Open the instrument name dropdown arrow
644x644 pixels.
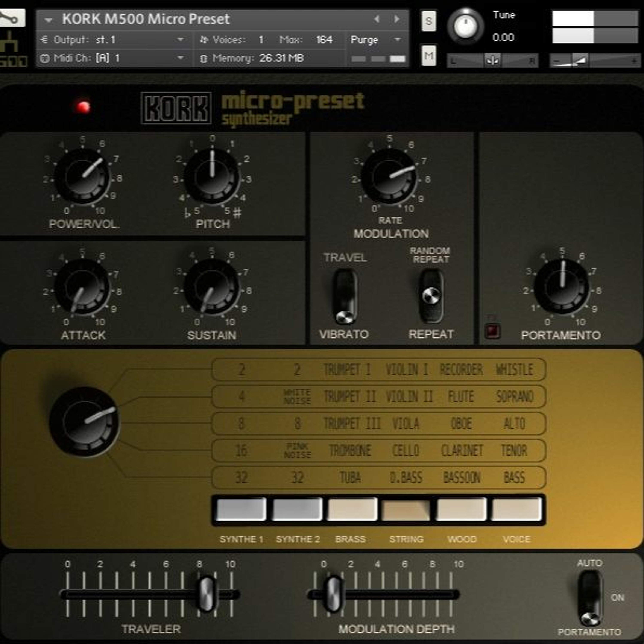click(49, 20)
